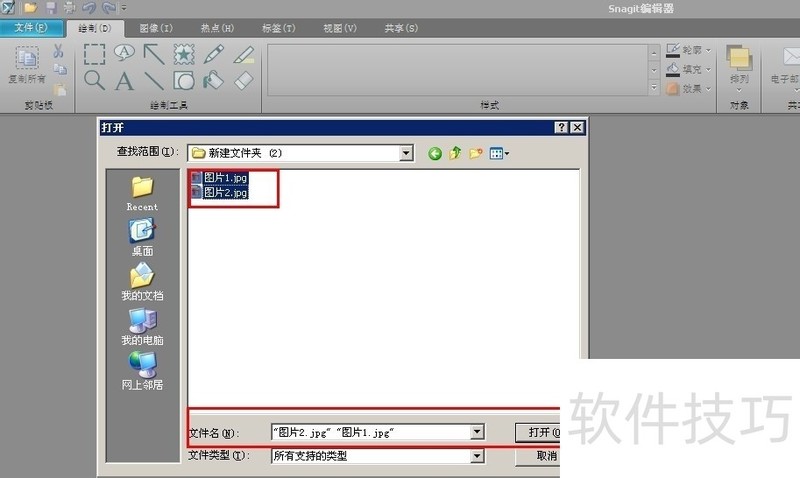Switch to the 绘制(D) ribbon tab
Image resolution: width=800 pixels, height=478 pixels.
tap(95, 29)
